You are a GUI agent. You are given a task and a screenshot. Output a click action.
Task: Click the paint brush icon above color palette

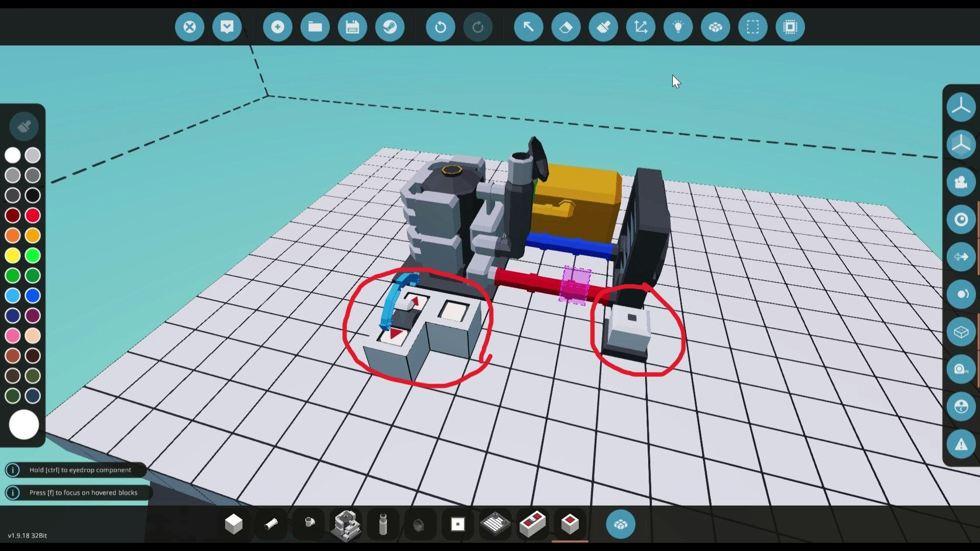[x=24, y=126]
